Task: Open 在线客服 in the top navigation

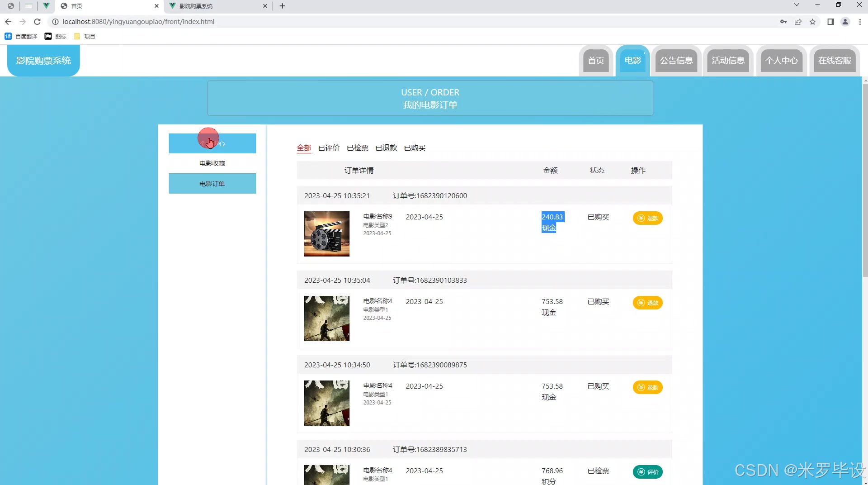Action: [835, 61]
